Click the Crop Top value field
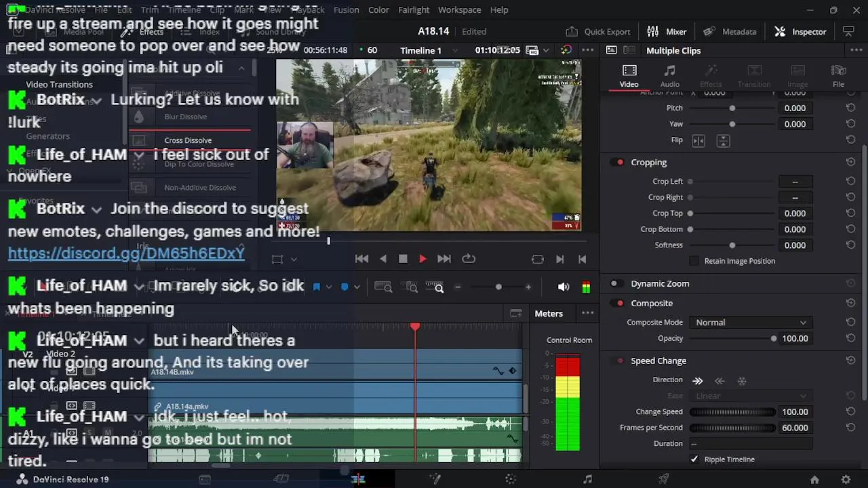Viewport: 868px width, 488px height. pyautogui.click(x=795, y=213)
